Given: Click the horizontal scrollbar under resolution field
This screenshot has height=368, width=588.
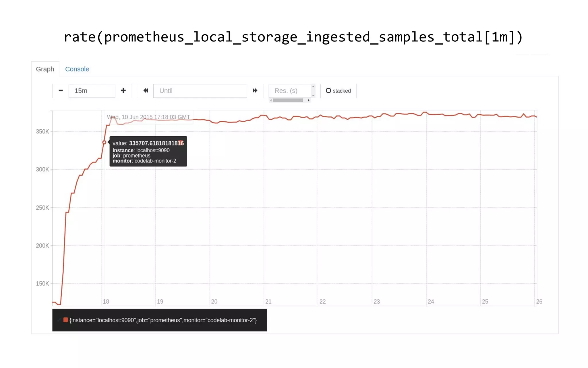Looking at the screenshot, I should [x=288, y=100].
